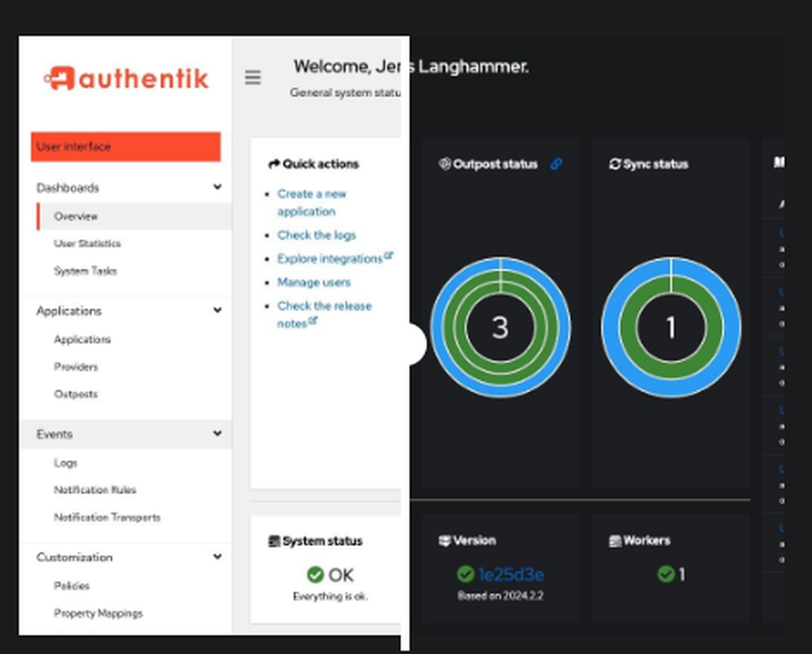Click the Outpost status link icon

556,164
